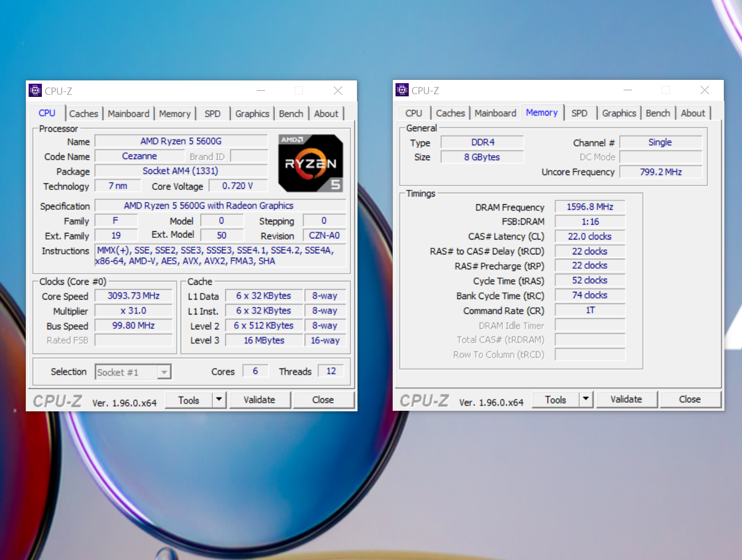The width and height of the screenshot is (742, 560).
Task: Click the CAS# latency value '22.0 clocks'
Action: pyautogui.click(x=590, y=237)
